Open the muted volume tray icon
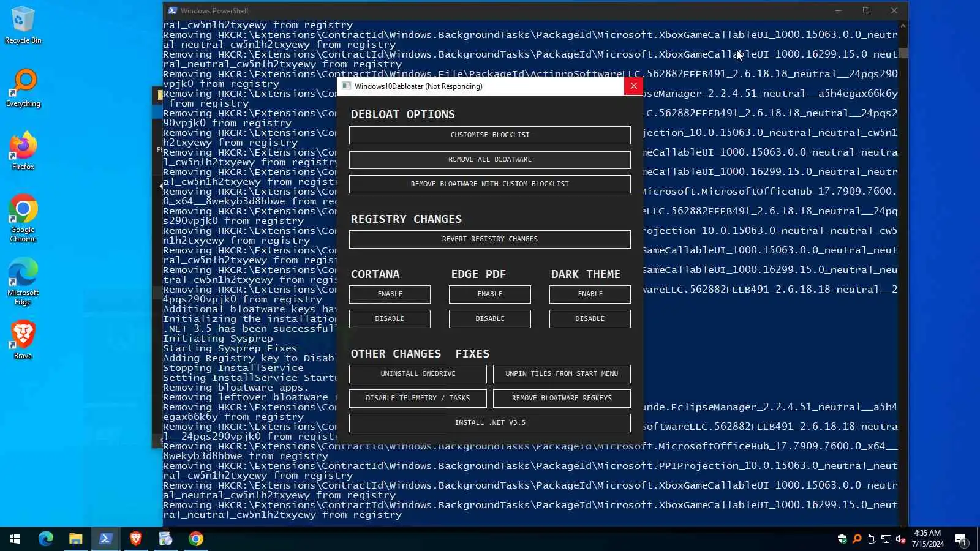 [901, 539]
